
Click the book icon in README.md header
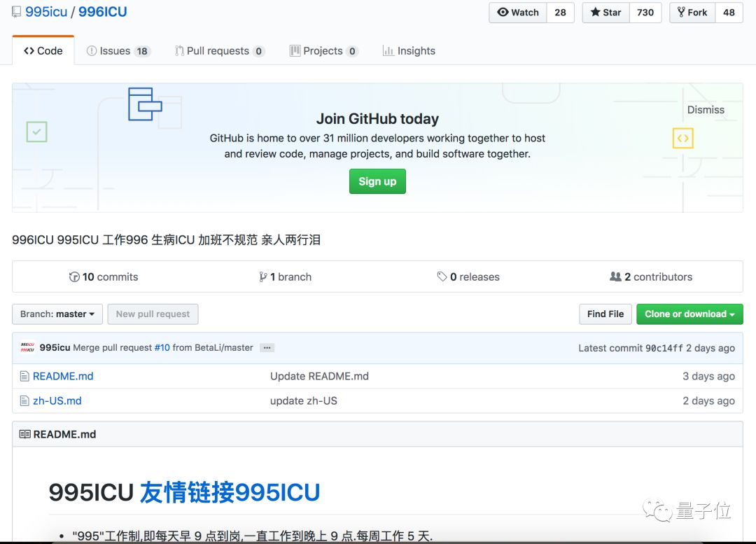click(x=25, y=435)
